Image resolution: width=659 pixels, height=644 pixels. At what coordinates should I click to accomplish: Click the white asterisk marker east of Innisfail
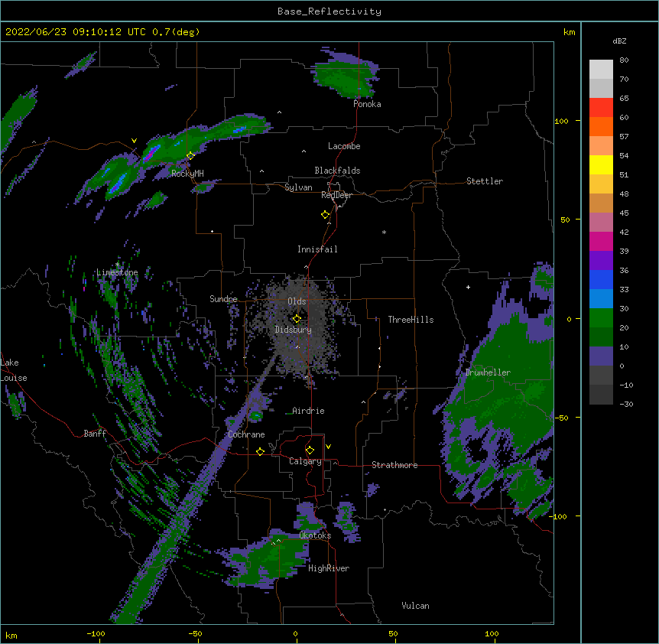click(384, 232)
